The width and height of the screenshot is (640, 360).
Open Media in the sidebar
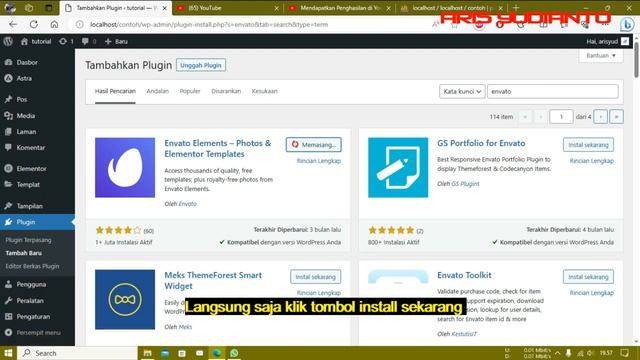(25, 116)
